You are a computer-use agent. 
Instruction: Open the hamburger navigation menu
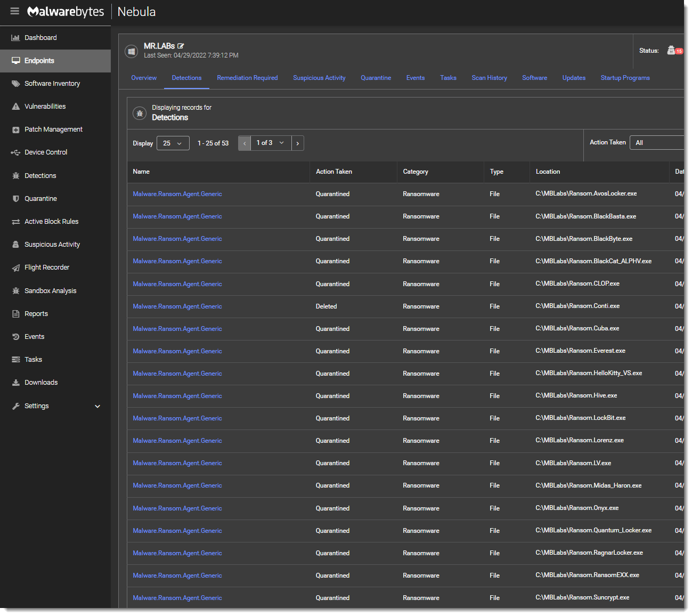click(15, 11)
